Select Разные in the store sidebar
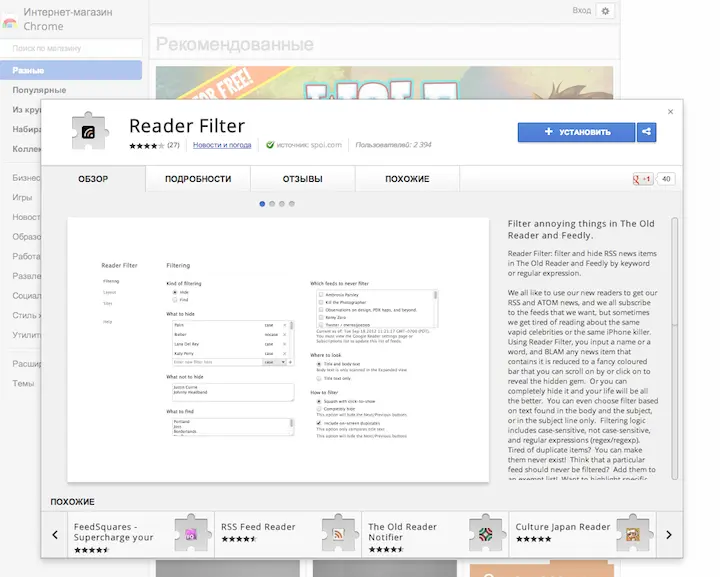This screenshot has width=720, height=577. pos(71,70)
